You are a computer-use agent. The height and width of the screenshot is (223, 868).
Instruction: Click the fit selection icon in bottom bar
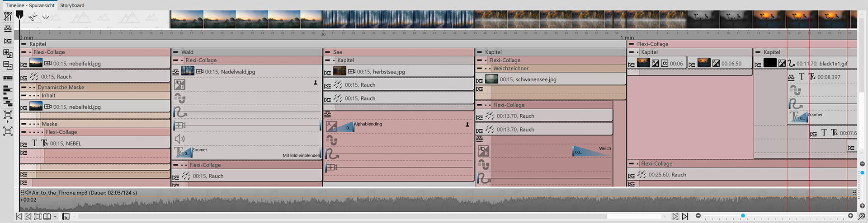pyautogui.click(x=38, y=217)
